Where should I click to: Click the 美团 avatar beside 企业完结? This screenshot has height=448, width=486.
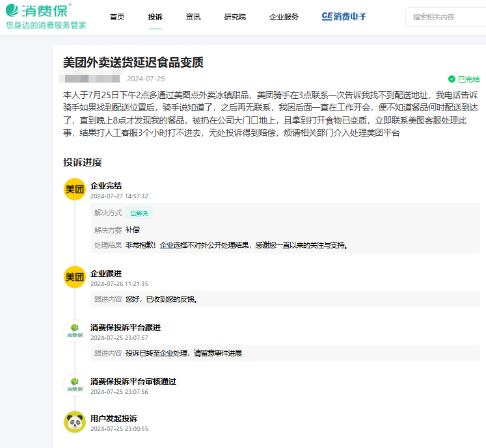pos(75,189)
